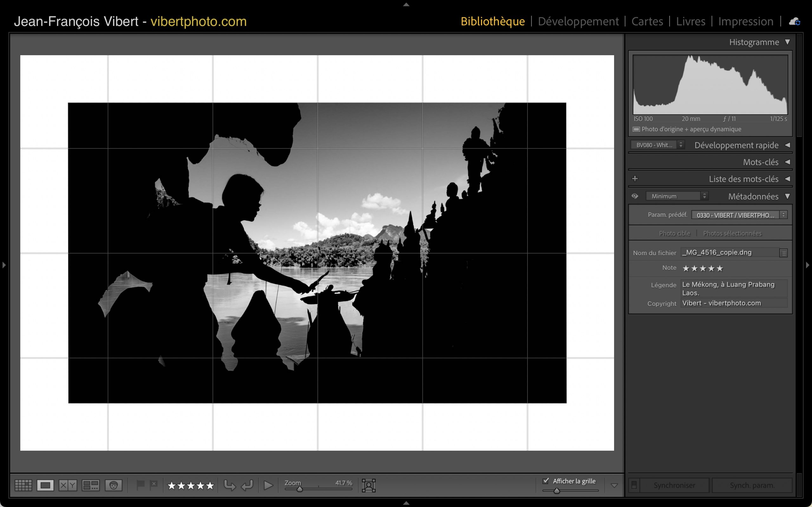Viewport: 812px width, 507px height.
Task: Switch to Survey view icon
Action: (91, 485)
